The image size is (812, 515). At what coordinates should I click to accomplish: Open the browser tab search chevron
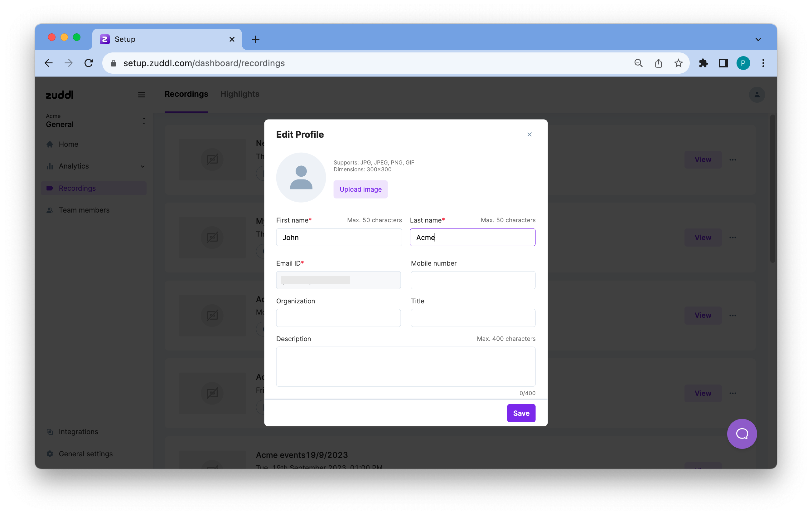pos(758,40)
